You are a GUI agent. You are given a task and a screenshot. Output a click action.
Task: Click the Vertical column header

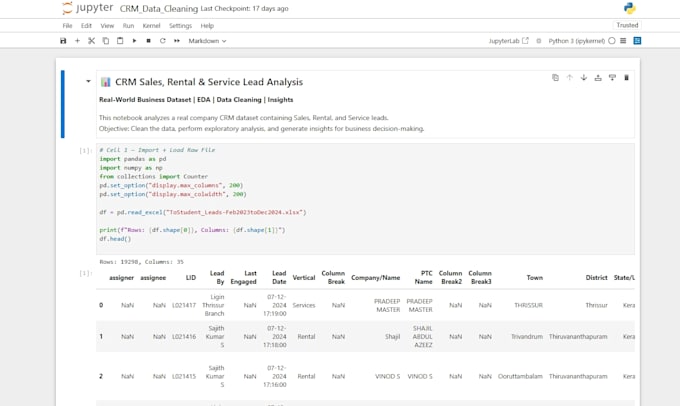tap(304, 278)
